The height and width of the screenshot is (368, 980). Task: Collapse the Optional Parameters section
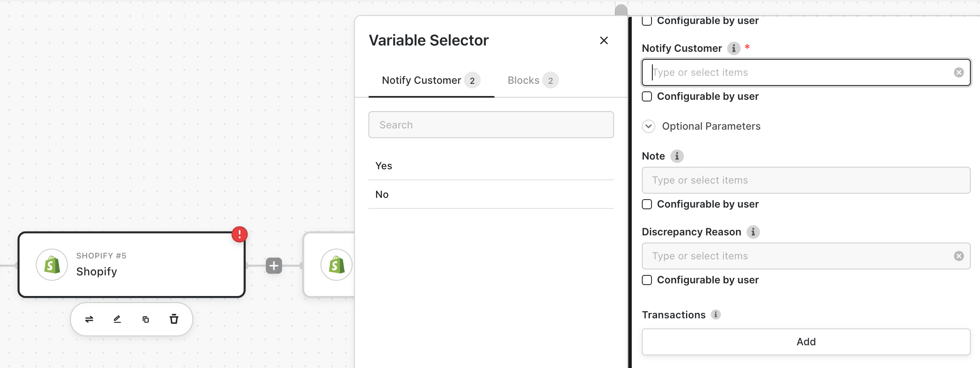[x=649, y=126]
